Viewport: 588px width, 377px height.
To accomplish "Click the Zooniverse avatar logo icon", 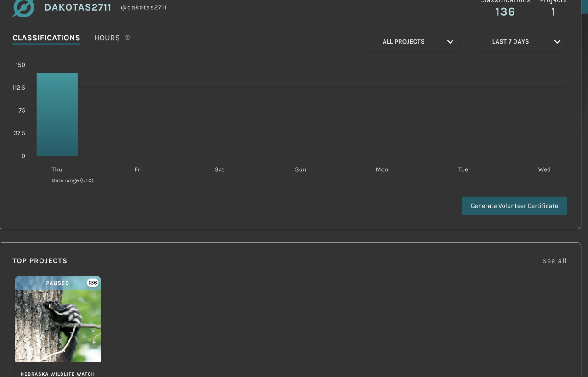I will point(23,8).
